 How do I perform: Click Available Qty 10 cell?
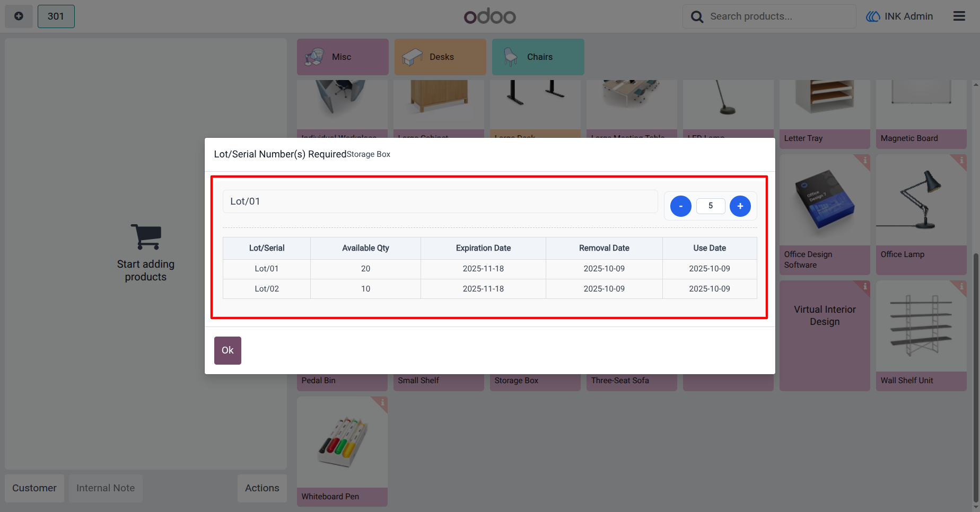(365, 289)
